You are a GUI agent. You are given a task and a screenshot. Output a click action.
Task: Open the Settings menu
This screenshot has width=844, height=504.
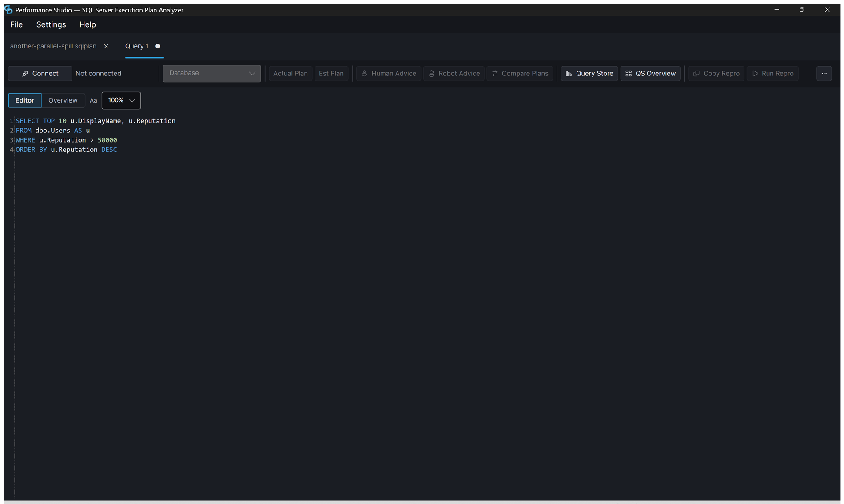coord(51,24)
